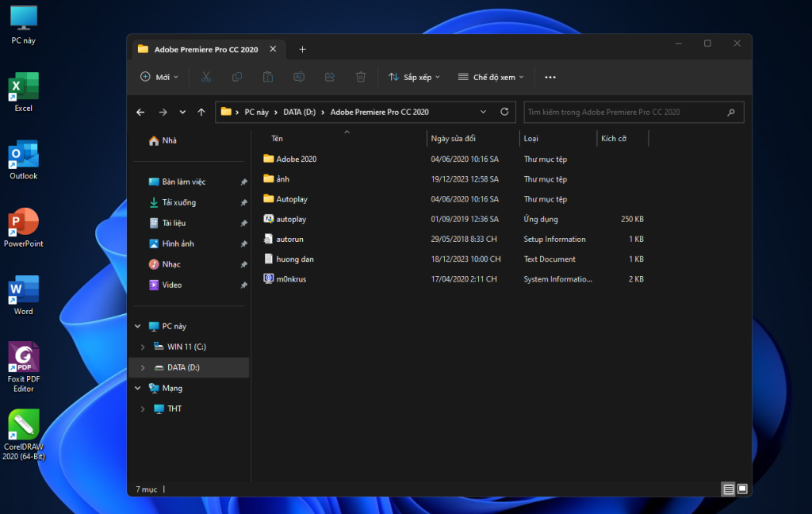This screenshot has width=812, height=514.
Task: Open Foxit PDF Editor desktop shortcut
Action: point(23,367)
